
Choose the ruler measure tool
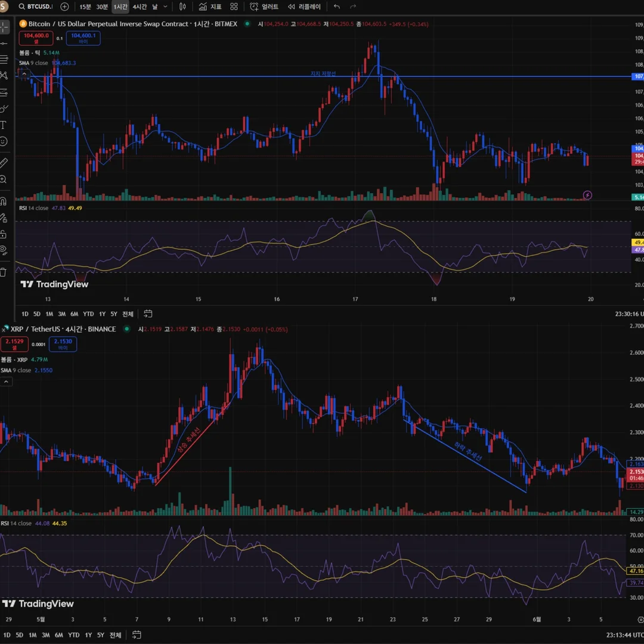point(4,163)
